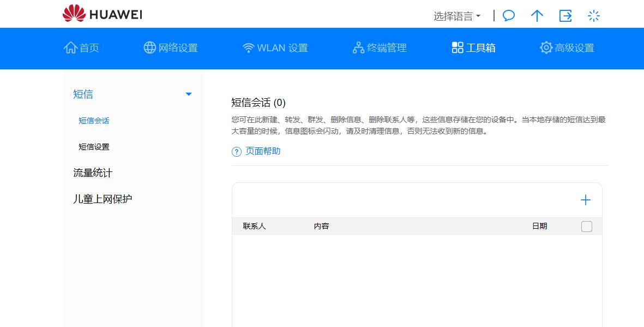Click the HUAWEI logo
This screenshot has width=644, height=327.
(x=103, y=14)
